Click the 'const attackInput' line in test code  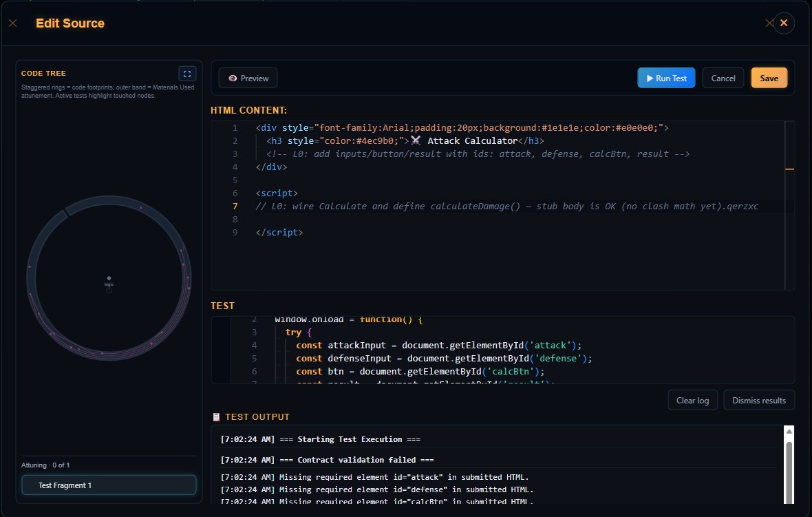tap(438, 346)
